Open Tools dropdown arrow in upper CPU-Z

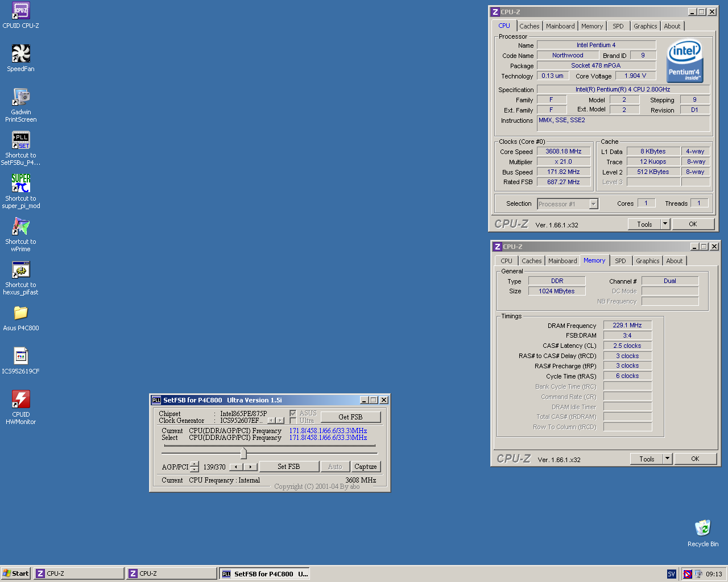click(x=665, y=224)
